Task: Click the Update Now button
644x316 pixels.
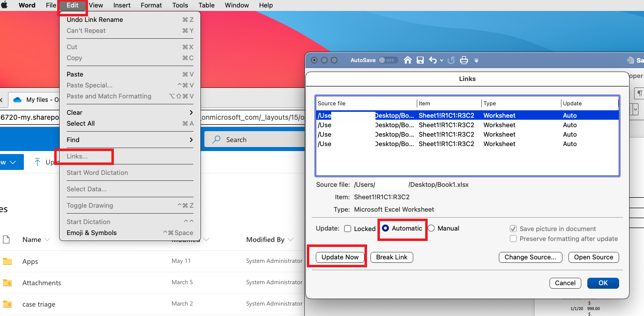Action: point(340,257)
